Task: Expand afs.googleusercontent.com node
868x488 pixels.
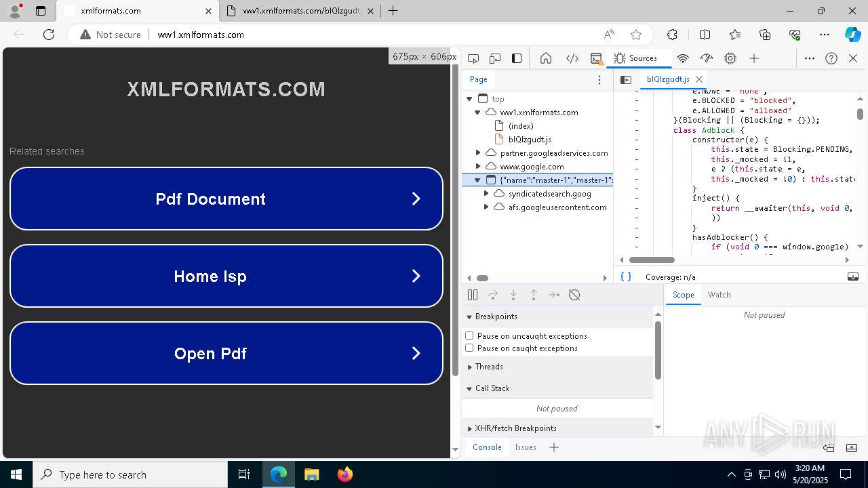Action: pyautogui.click(x=486, y=207)
